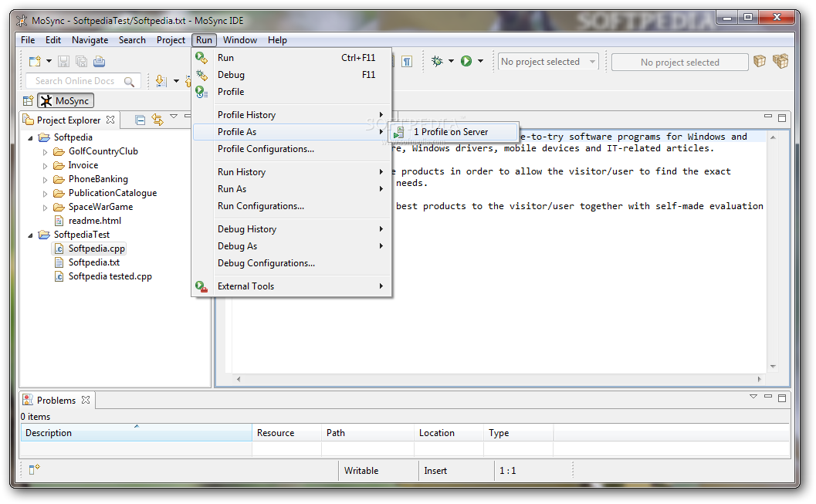Close the Problems tab
The width and height of the screenshot is (816, 504).
(x=86, y=400)
